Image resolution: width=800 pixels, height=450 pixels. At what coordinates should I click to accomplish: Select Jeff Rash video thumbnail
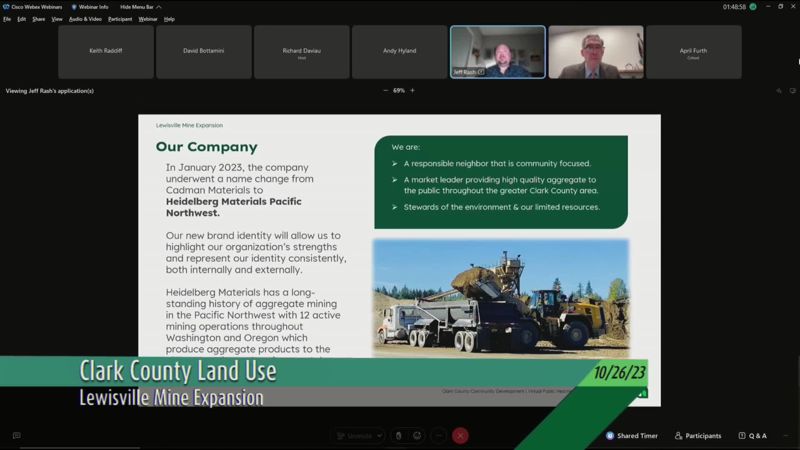tap(497, 52)
